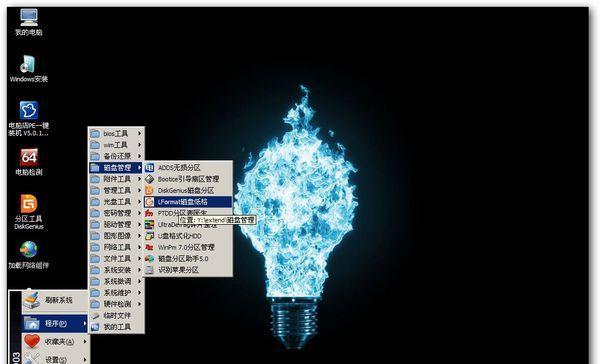Choose 识别苹果分区 menu item

click(188, 270)
